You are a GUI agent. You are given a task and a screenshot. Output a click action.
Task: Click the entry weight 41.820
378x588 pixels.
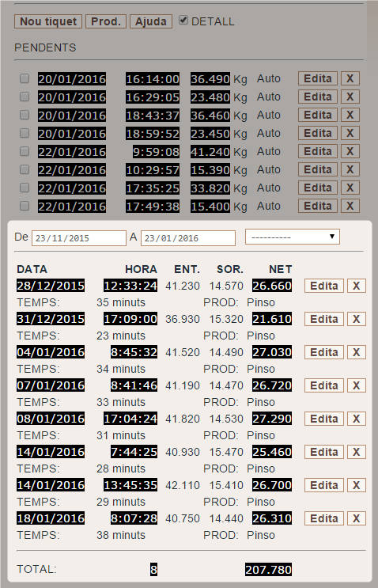coord(183,419)
